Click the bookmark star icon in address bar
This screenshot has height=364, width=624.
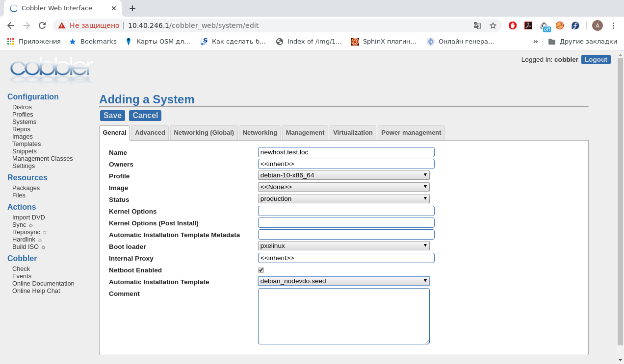pyautogui.click(x=493, y=25)
